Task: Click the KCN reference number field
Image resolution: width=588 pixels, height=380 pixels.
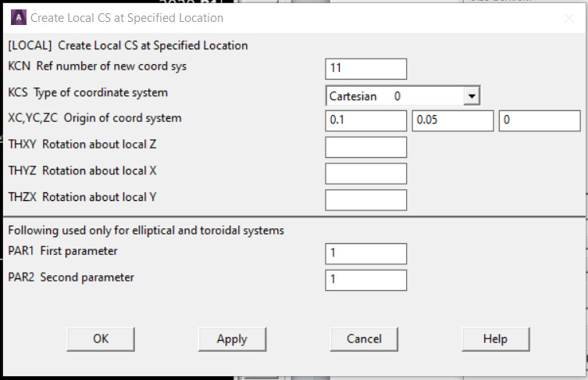Action: coord(365,69)
